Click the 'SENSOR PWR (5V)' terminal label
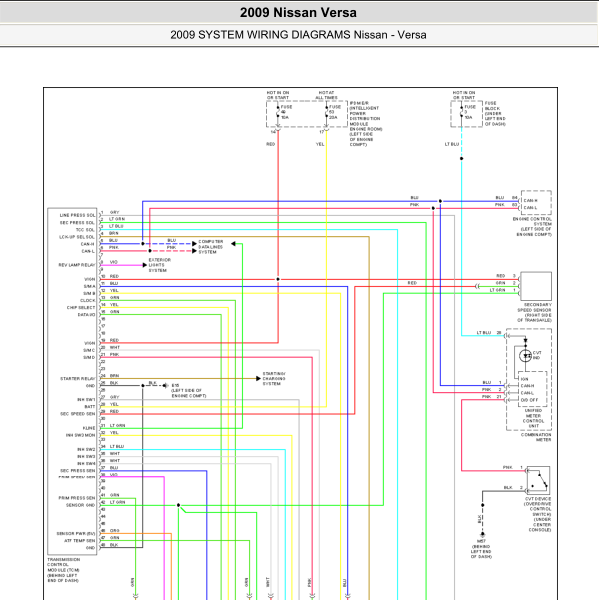The image size is (599, 600). coord(76,534)
